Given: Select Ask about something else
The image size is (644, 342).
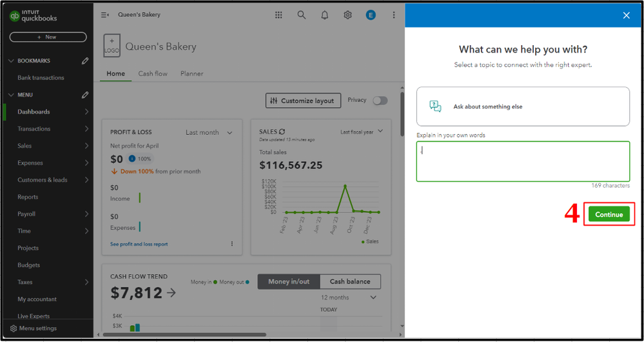Looking at the screenshot, I should tap(523, 106).
